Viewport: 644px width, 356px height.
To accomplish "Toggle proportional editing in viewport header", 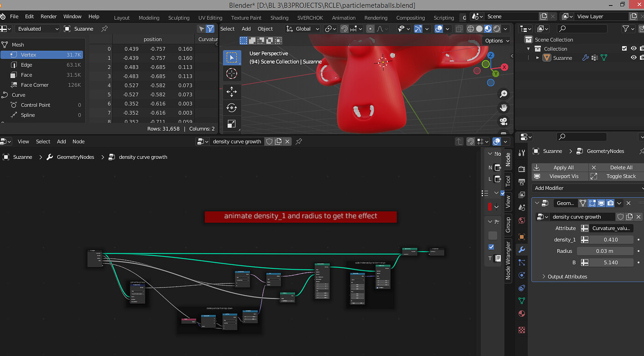I will (x=370, y=28).
